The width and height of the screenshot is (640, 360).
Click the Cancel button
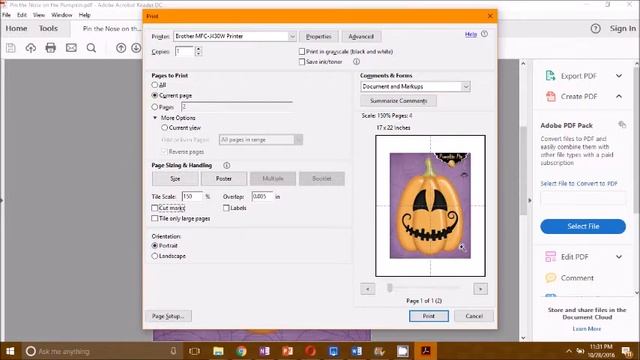coord(474,316)
